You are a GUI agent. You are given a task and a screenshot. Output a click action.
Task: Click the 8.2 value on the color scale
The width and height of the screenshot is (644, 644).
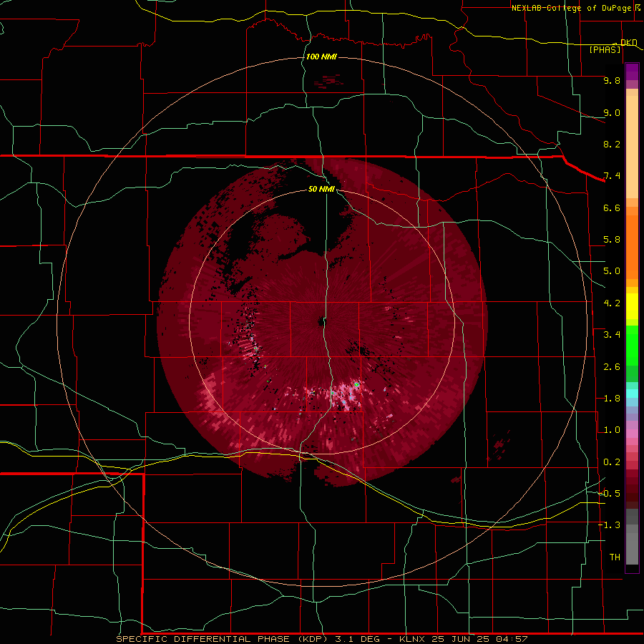pyautogui.click(x=612, y=144)
